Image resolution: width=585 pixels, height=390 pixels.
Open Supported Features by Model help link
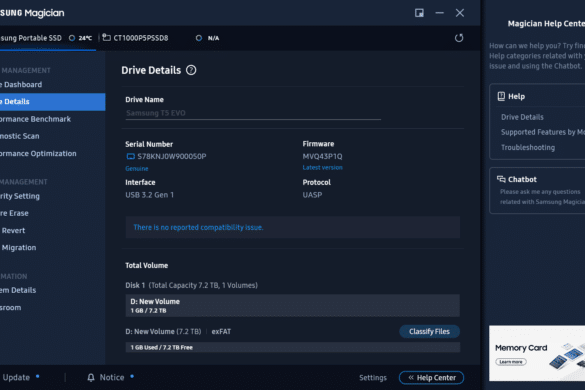pos(543,132)
